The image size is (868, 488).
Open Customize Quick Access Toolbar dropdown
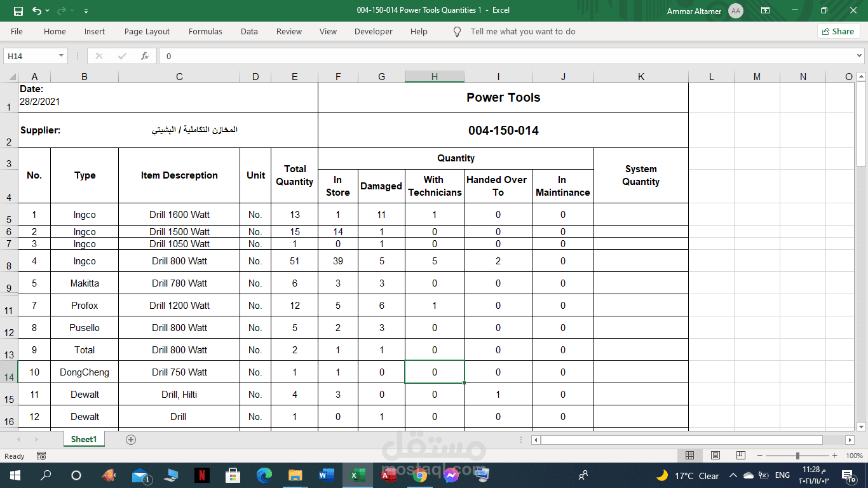[x=86, y=11]
